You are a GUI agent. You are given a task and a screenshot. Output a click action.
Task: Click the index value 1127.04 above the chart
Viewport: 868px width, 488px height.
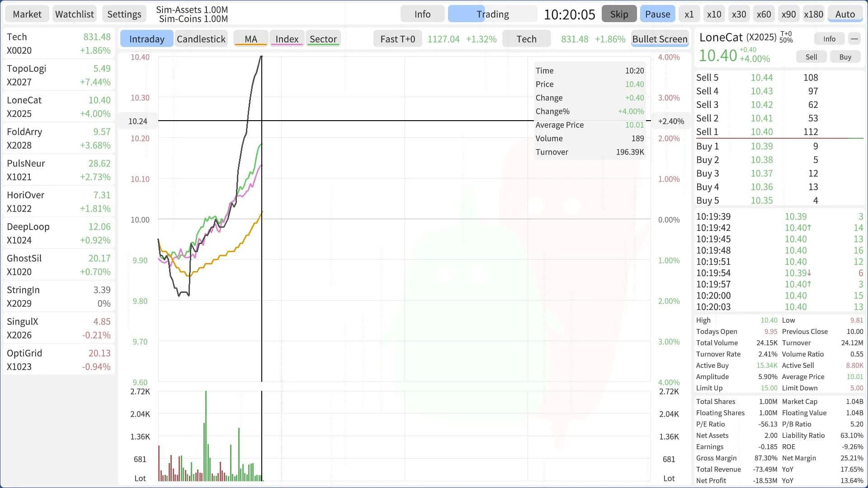point(443,39)
